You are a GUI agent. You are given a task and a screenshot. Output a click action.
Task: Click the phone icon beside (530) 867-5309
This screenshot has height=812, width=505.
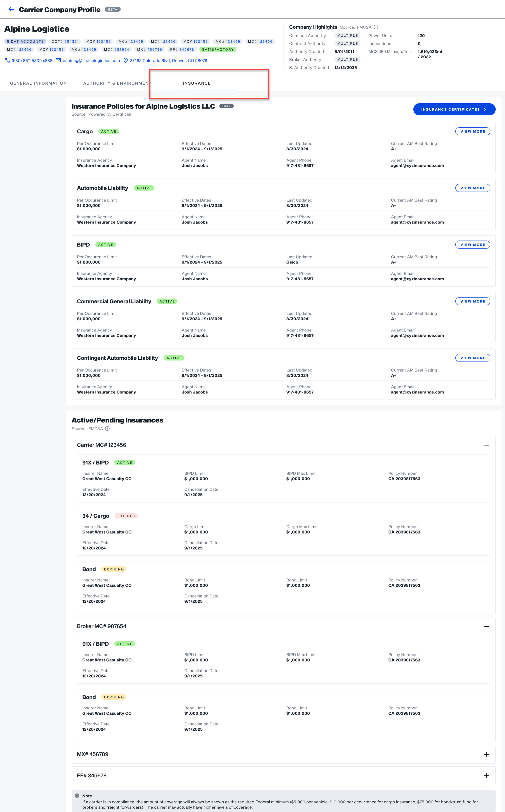pos(7,60)
